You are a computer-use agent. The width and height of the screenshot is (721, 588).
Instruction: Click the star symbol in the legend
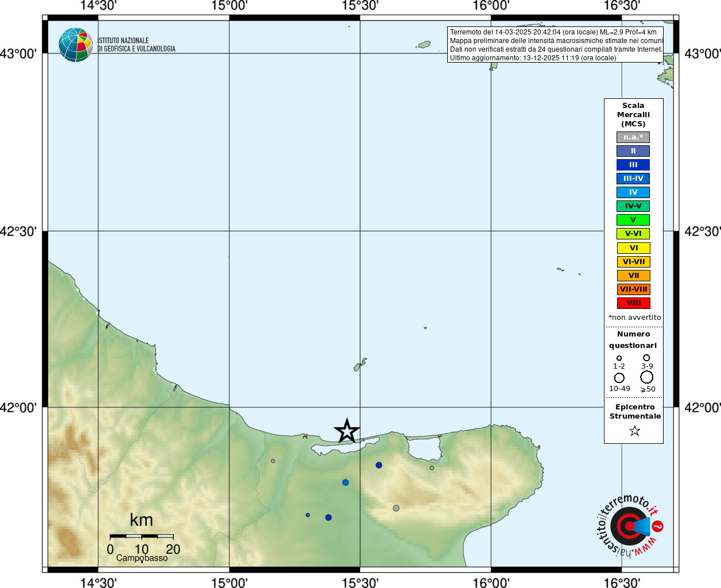click(634, 431)
